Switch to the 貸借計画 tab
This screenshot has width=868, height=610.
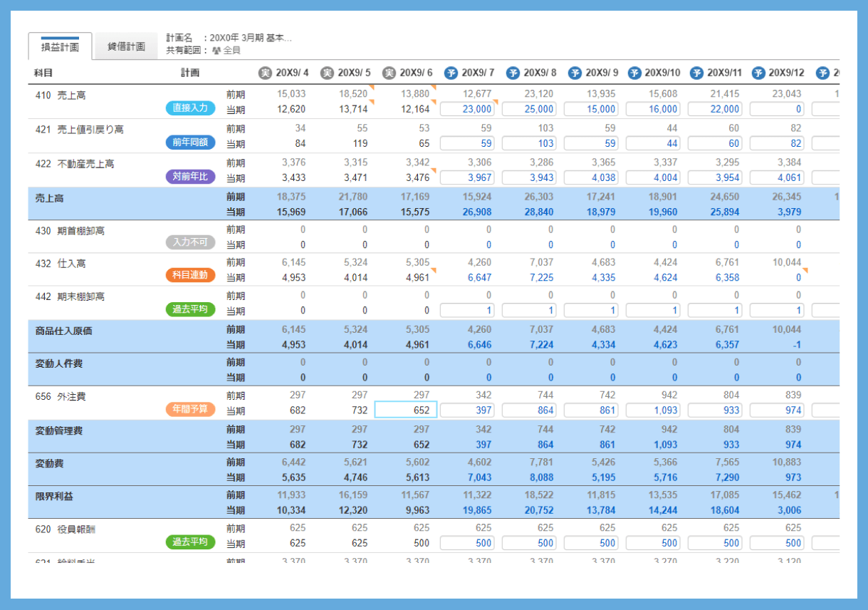pyautogui.click(x=126, y=47)
